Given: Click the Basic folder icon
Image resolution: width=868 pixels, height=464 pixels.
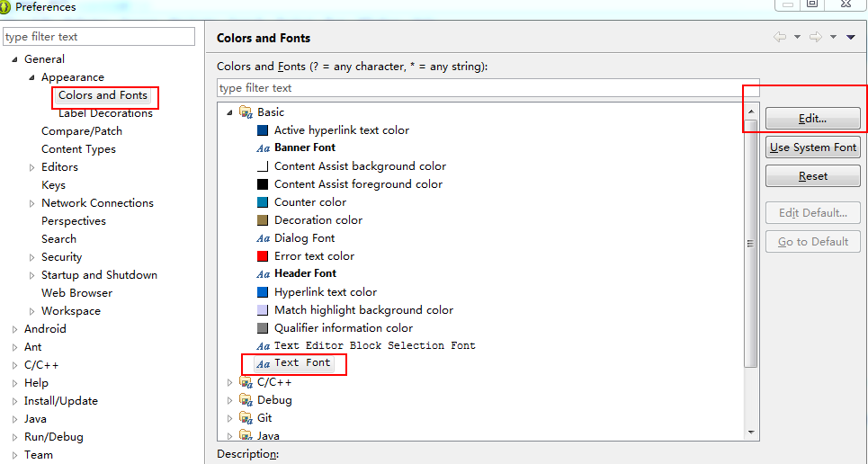Looking at the screenshot, I should [x=246, y=112].
